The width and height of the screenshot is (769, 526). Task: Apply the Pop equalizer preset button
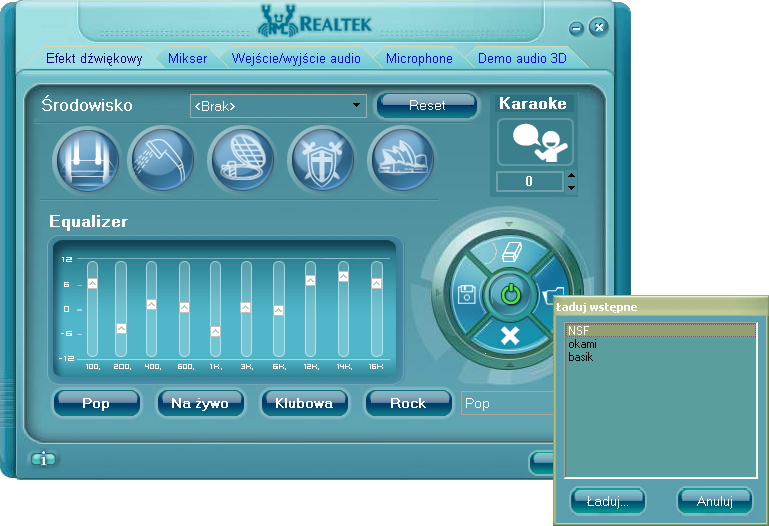pyautogui.click(x=97, y=403)
